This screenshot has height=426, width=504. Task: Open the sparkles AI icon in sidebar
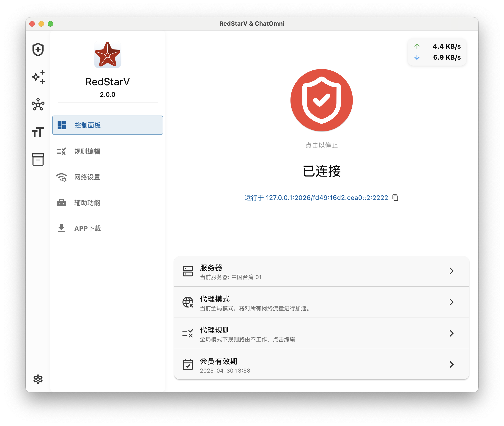38,77
